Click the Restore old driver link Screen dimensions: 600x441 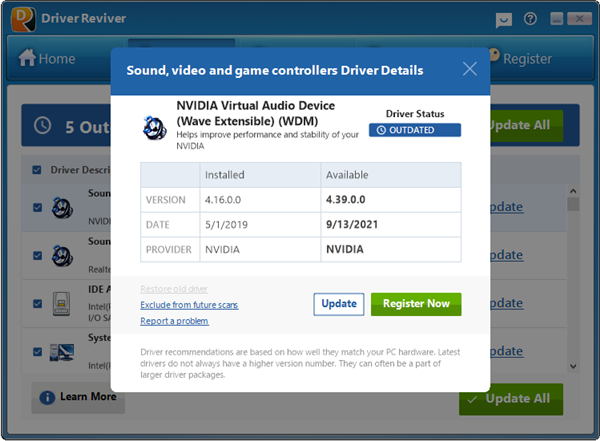[x=174, y=289]
